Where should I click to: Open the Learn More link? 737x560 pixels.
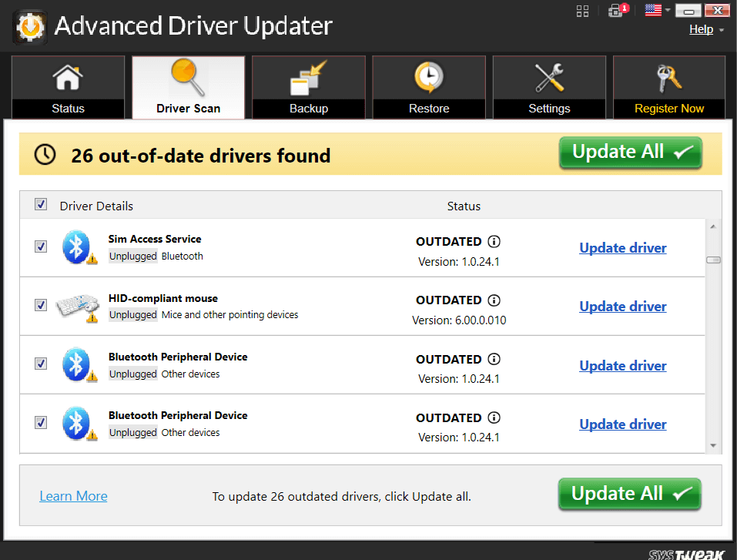[73, 496]
